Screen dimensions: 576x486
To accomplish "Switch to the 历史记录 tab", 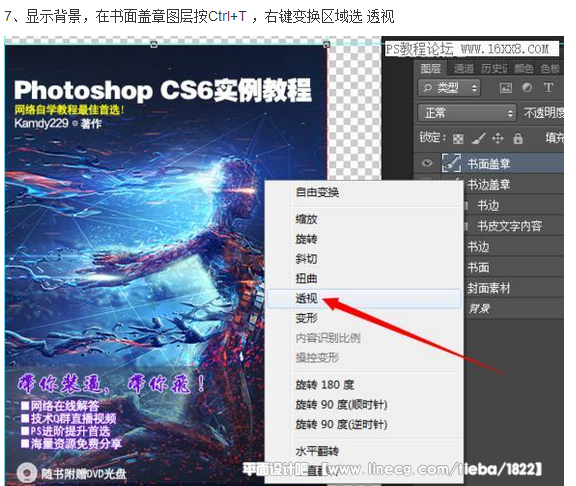I will [x=494, y=69].
